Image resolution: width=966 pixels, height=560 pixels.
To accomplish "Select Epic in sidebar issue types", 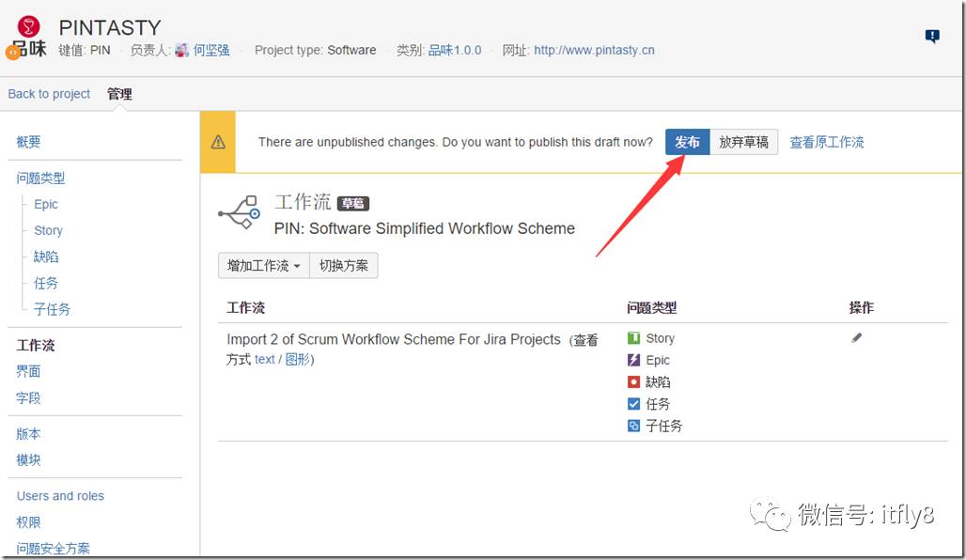I will 46,204.
